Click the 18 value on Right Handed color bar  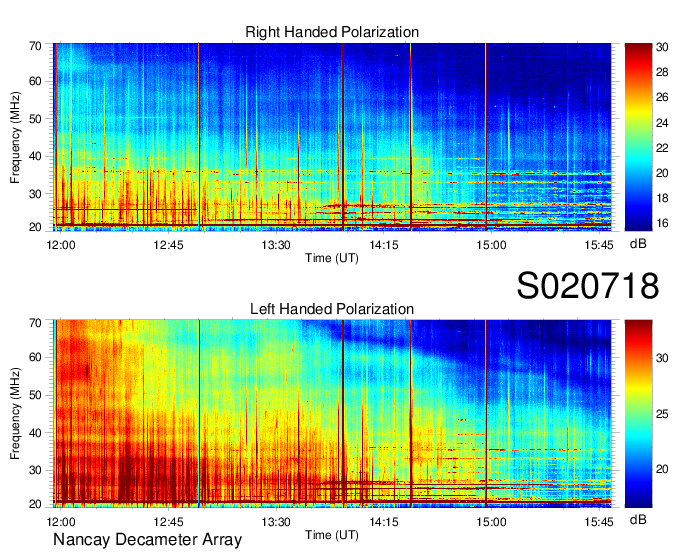pyautogui.click(x=662, y=199)
